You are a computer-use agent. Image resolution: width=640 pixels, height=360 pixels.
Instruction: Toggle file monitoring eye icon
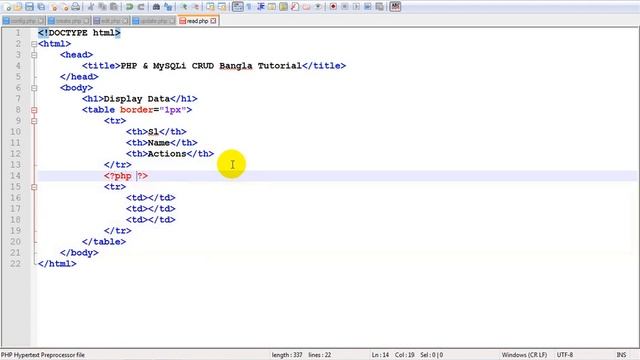pyautogui.click(x=318, y=7)
